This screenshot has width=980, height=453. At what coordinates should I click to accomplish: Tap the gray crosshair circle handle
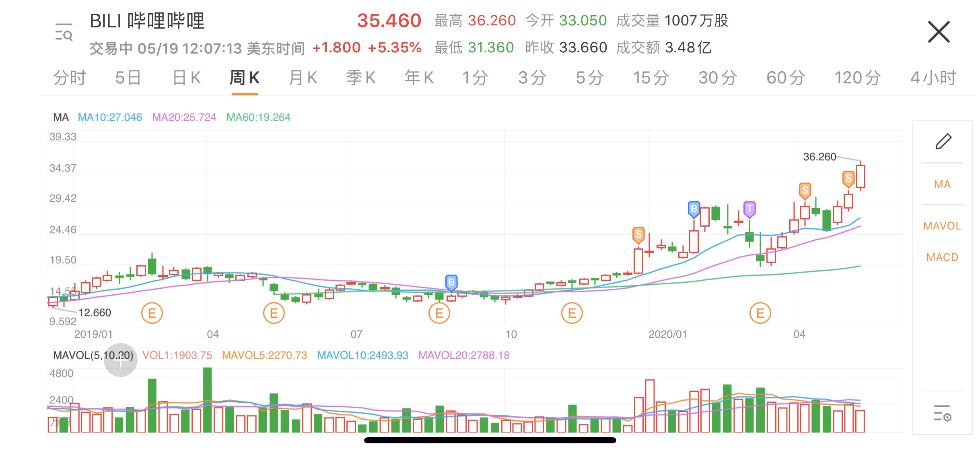121,360
